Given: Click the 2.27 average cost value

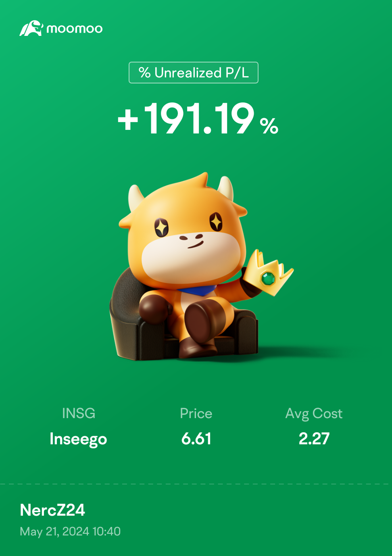Looking at the screenshot, I should tap(314, 439).
